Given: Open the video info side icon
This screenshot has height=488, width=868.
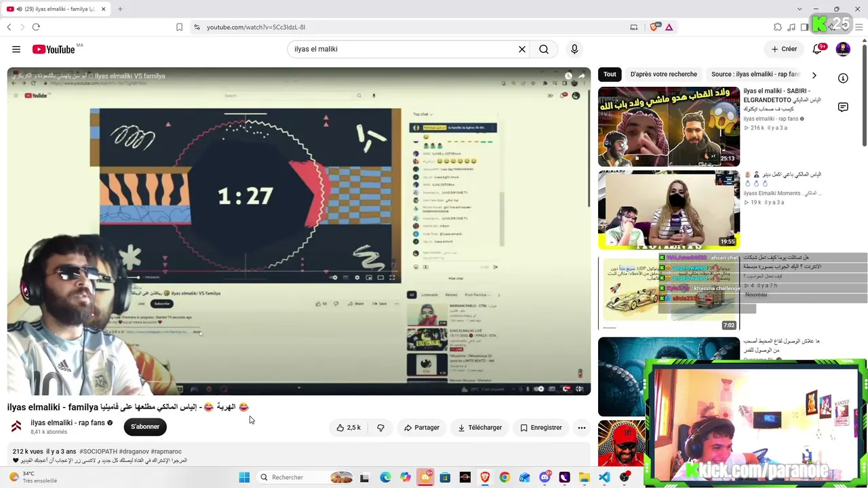Looking at the screenshot, I should [843, 78].
